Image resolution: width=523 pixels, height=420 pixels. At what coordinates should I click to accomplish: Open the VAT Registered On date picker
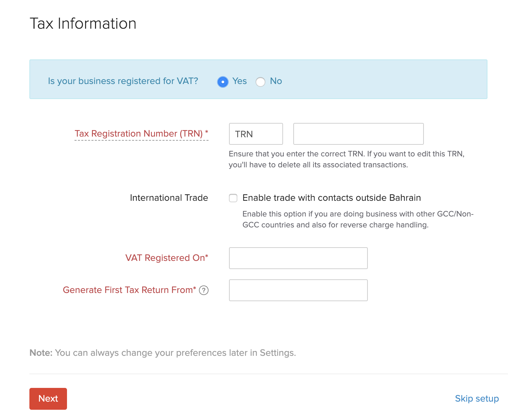point(298,258)
